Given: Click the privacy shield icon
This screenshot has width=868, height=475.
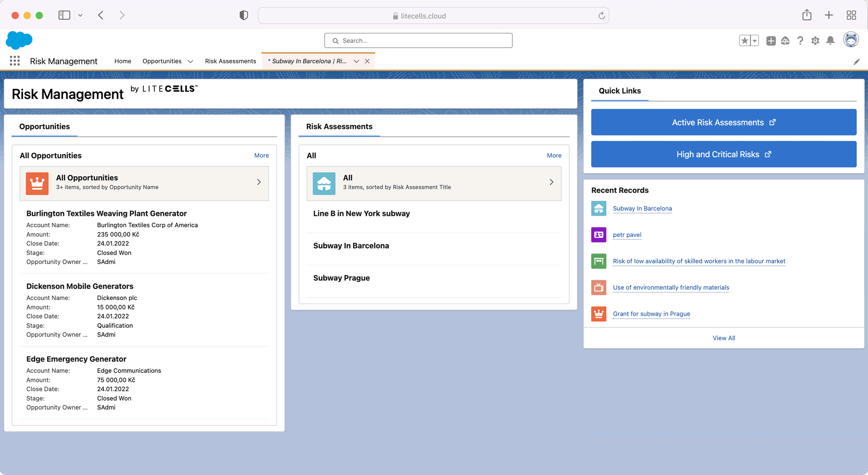Looking at the screenshot, I should click(x=244, y=16).
